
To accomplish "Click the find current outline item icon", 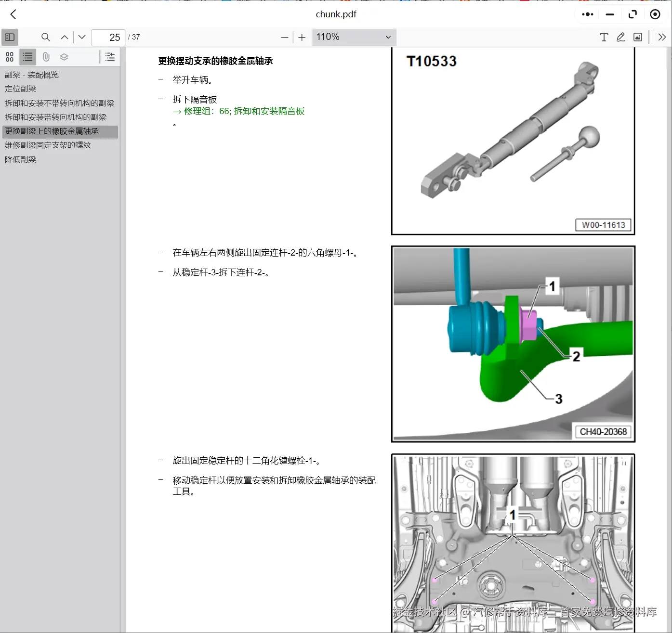I will coord(109,57).
